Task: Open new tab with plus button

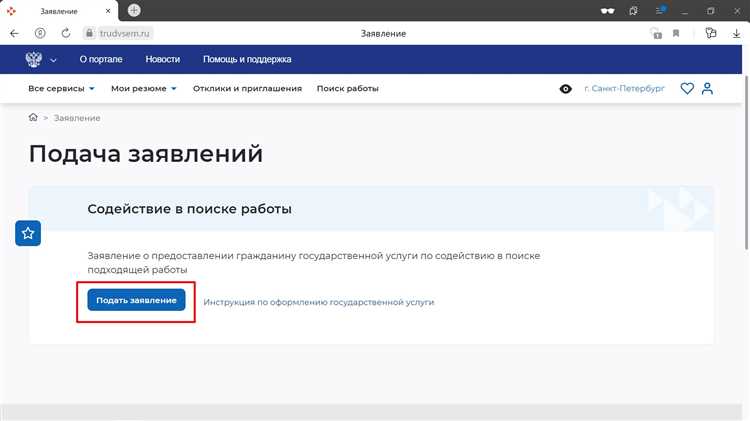Action: click(x=134, y=10)
